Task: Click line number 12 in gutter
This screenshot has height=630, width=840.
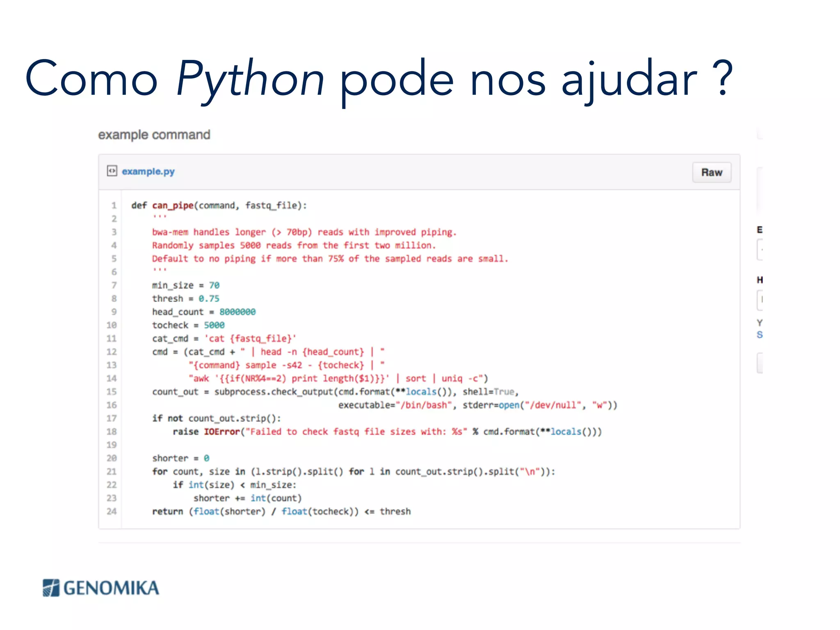Action: click(112, 352)
